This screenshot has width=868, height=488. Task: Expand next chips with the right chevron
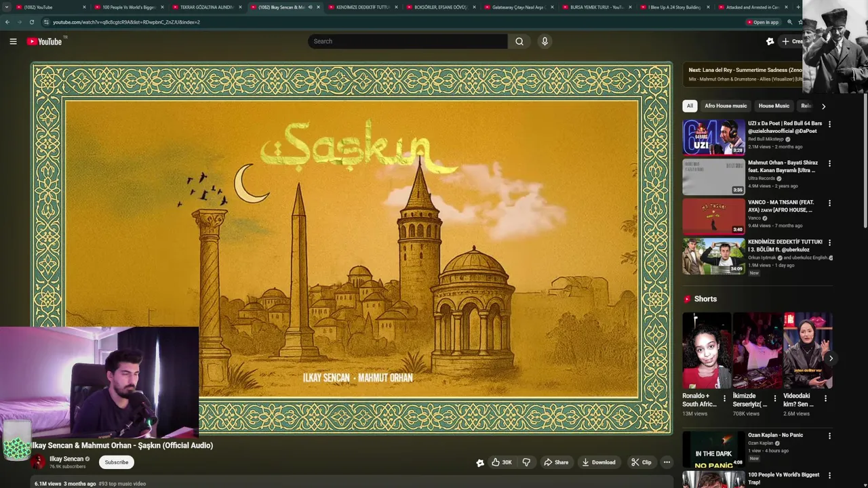(823, 106)
